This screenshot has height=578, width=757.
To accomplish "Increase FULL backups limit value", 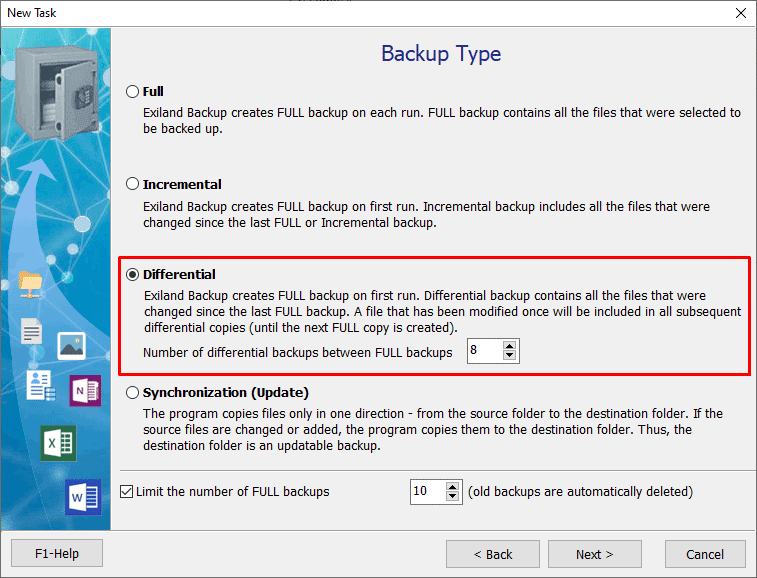I will [452, 487].
